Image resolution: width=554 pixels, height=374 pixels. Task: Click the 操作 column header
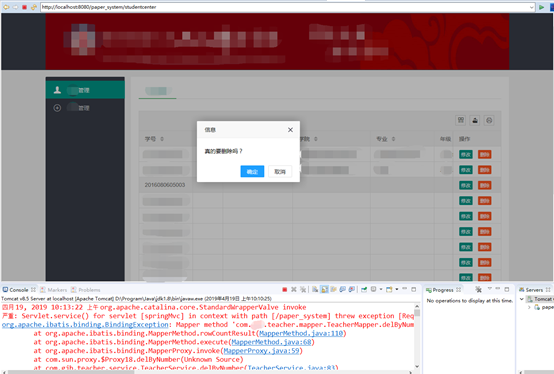(x=465, y=139)
